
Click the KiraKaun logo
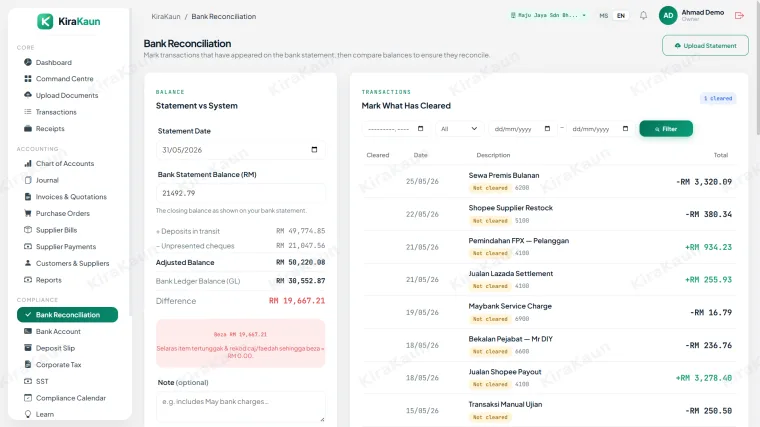click(x=69, y=21)
